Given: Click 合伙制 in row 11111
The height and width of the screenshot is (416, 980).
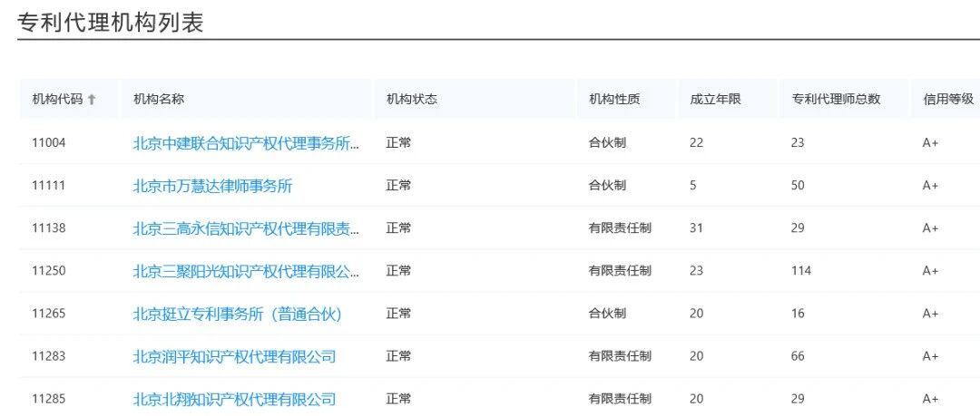Looking at the screenshot, I should coord(607,186).
